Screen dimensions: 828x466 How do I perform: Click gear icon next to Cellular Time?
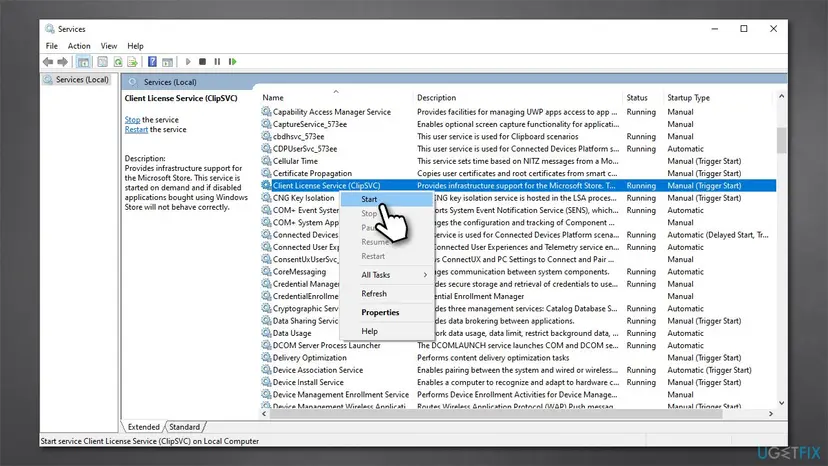(x=266, y=161)
